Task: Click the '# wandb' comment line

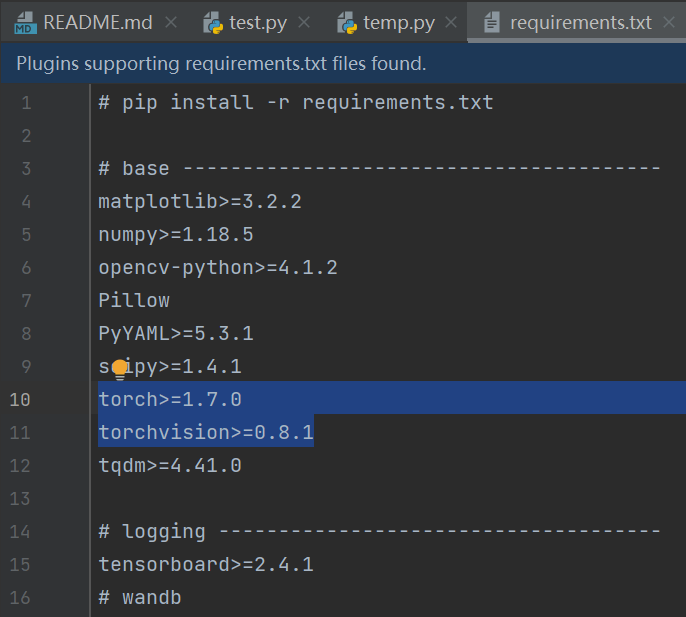Action: coord(140,598)
